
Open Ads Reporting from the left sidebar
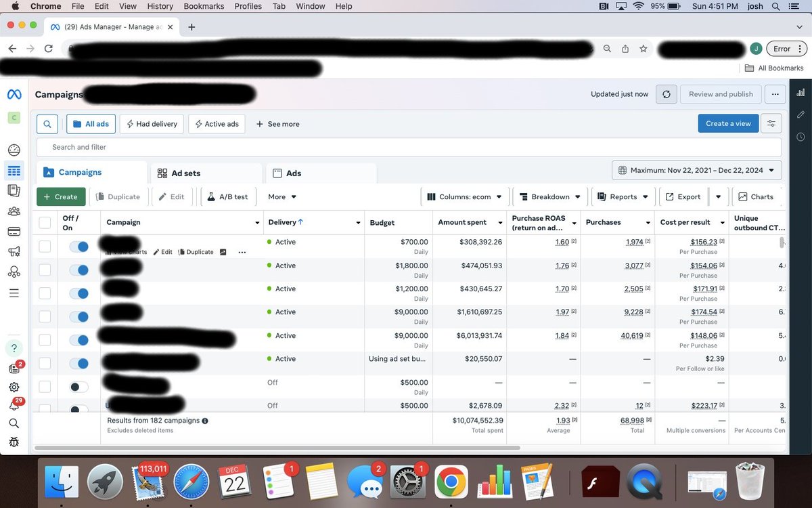[x=14, y=190]
